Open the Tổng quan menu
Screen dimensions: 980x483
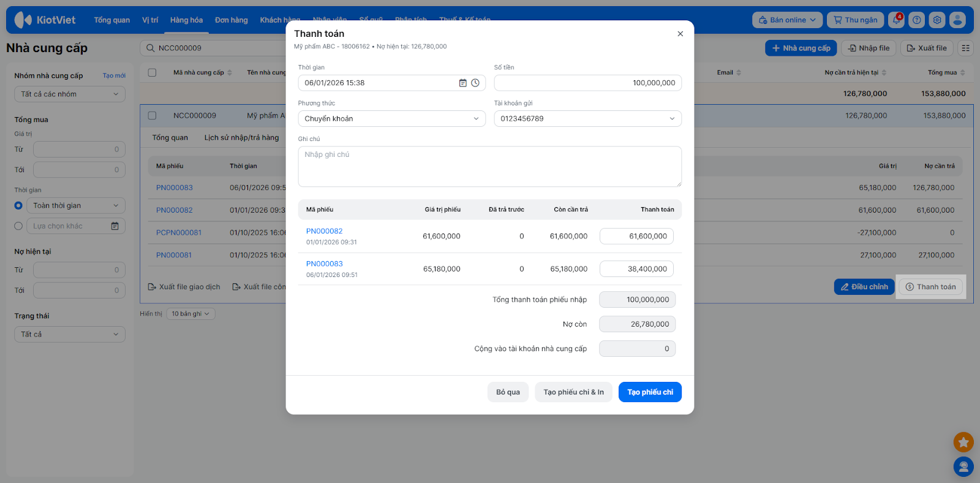[112, 20]
